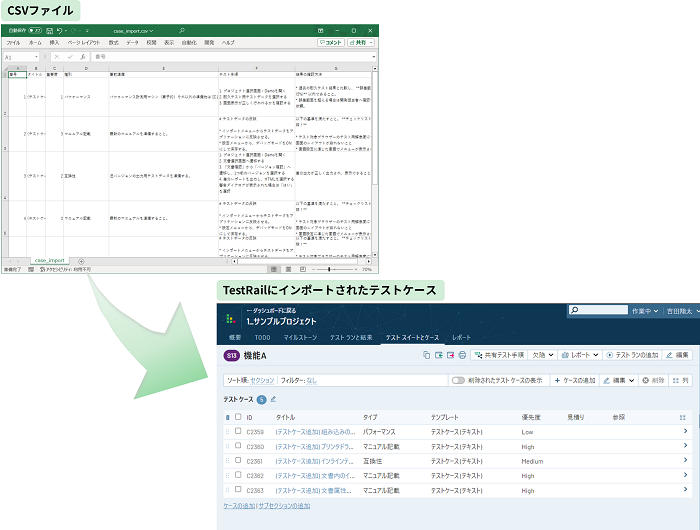Click the TestRail print icon
The width and height of the screenshot is (700, 530).
[462, 355]
